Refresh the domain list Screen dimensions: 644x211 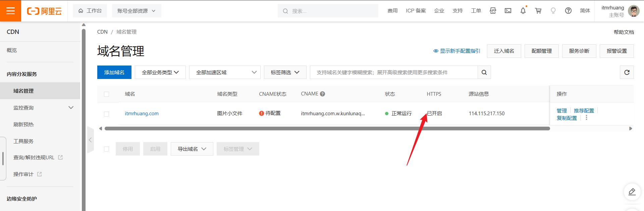pos(627,72)
